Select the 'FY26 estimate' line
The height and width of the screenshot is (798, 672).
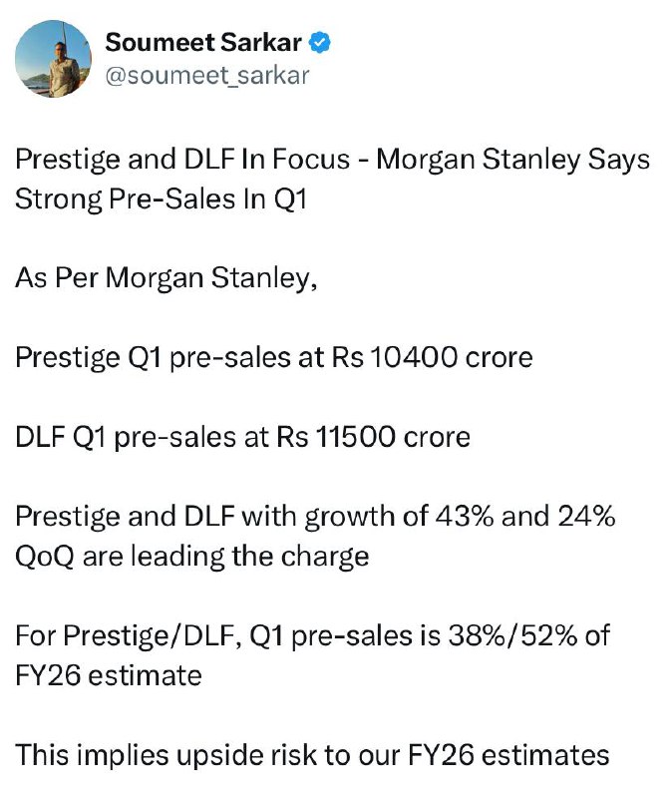click(x=109, y=676)
